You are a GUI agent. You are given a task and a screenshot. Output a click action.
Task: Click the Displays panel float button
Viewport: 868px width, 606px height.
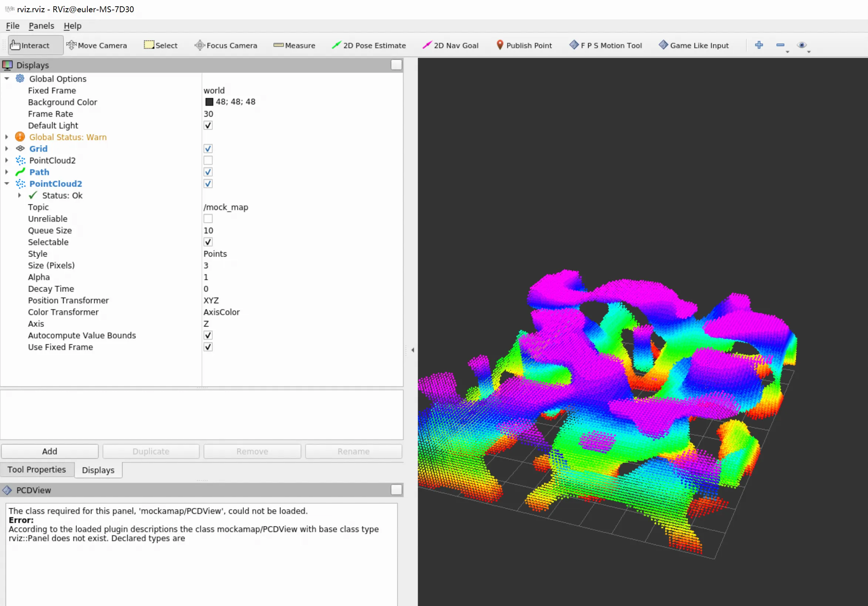click(396, 65)
